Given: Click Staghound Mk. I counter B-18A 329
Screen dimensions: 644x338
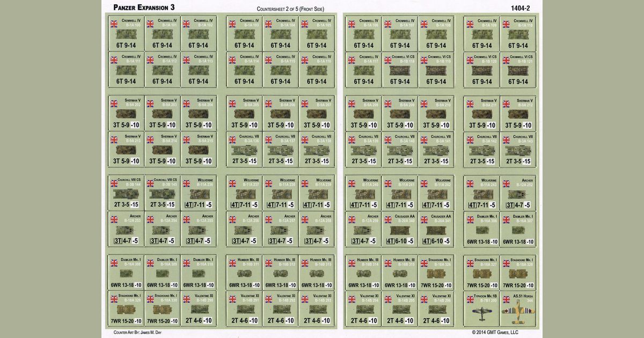Looking at the screenshot, I should [126, 308].
